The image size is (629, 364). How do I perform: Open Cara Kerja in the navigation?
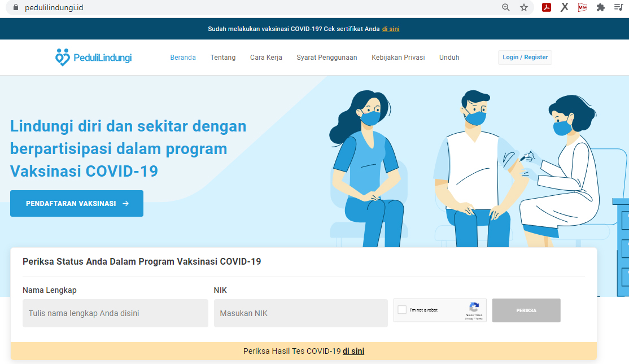[266, 58]
